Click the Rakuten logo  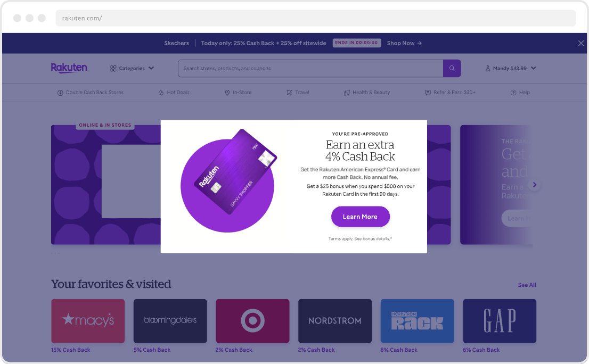[69, 68]
